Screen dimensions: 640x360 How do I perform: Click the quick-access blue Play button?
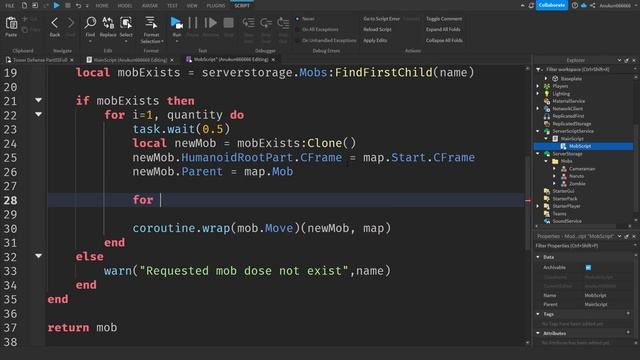57,5
